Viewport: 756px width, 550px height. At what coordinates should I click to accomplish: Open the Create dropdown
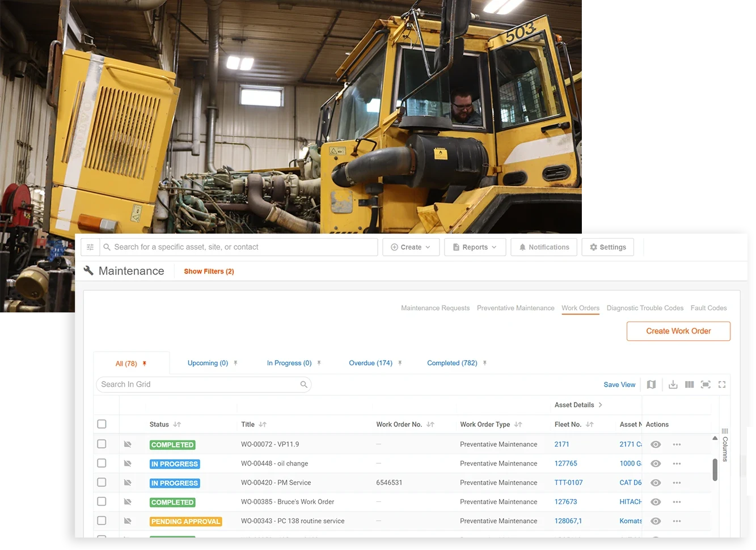(x=411, y=247)
